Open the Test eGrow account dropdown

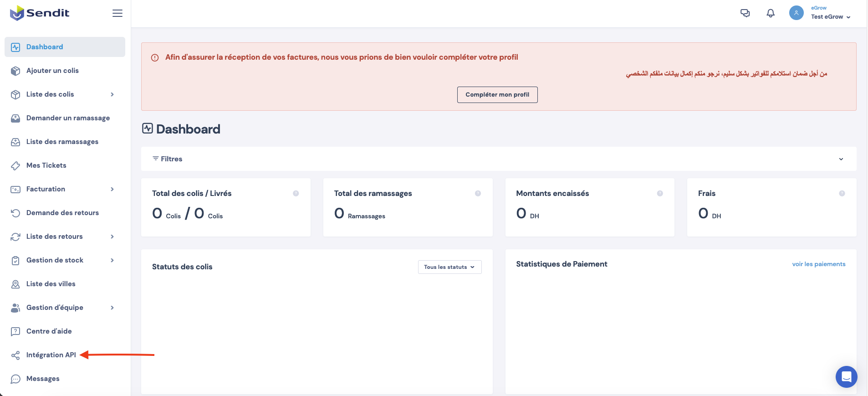(x=831, y=17)
